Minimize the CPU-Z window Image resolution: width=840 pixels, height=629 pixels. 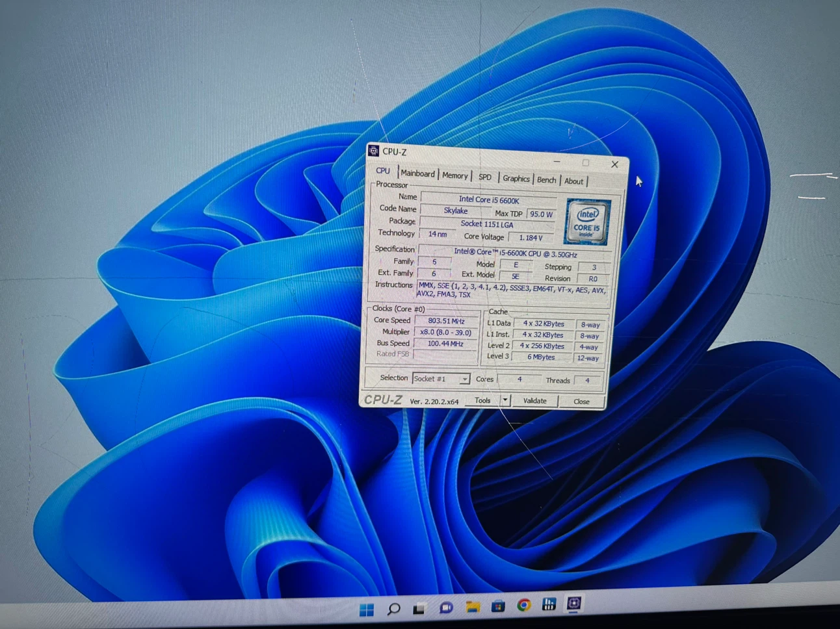pyautogui.click(x=558, y=160)
